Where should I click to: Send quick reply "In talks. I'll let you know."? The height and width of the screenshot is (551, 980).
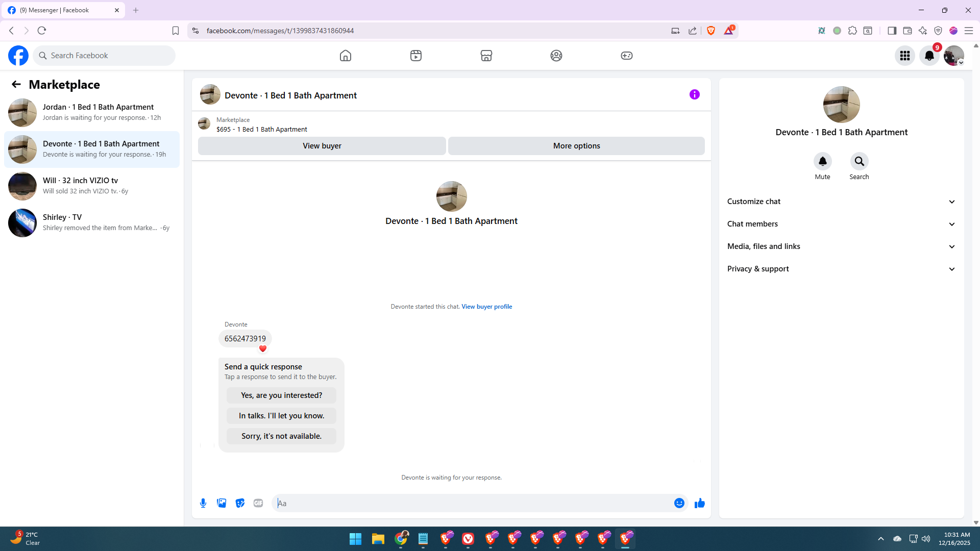tap(281, 416)
